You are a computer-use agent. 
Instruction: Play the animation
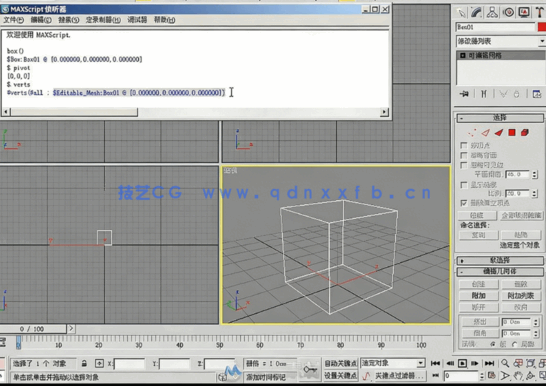pos(462,363)
